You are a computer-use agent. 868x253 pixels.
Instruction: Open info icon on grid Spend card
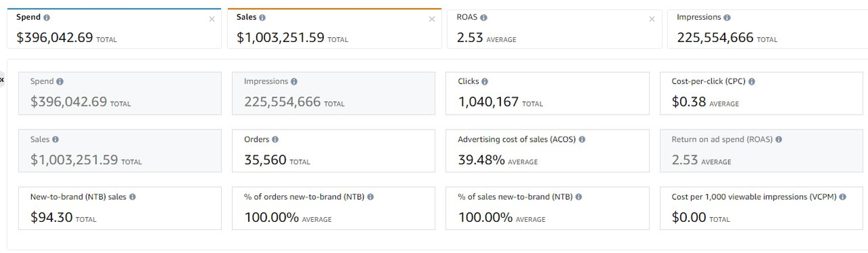[x=60, y=81]
